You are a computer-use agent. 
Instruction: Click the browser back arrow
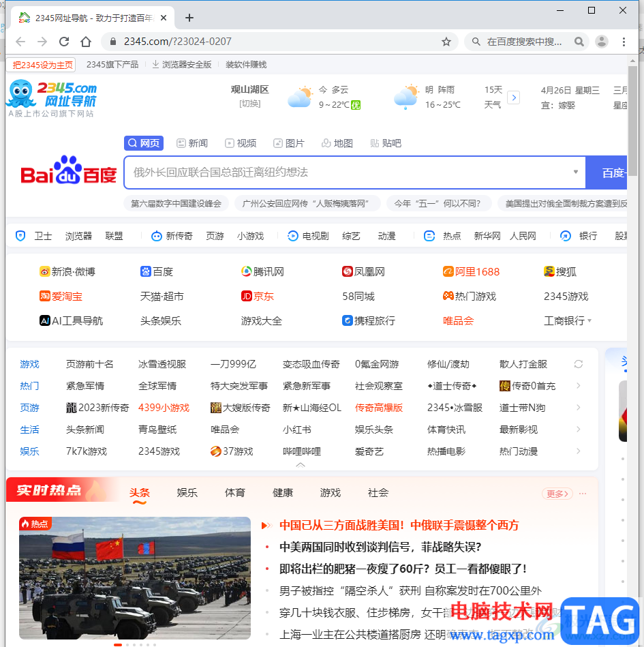(x=20, y=42)
